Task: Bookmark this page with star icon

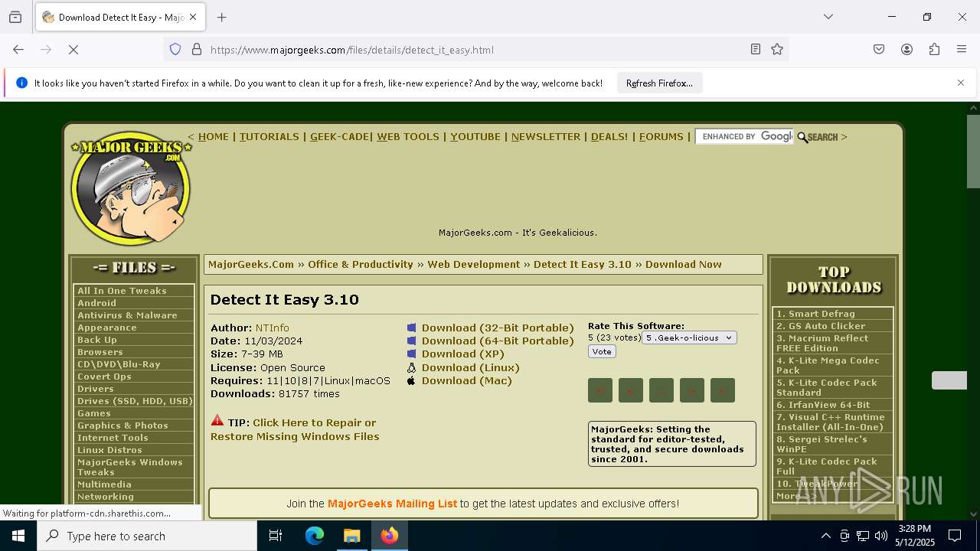Action: 777,50
